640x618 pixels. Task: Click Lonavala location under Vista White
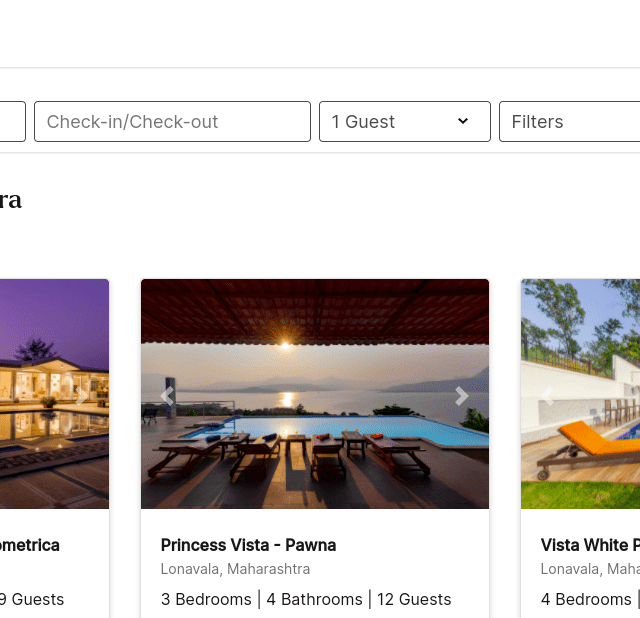590,569
